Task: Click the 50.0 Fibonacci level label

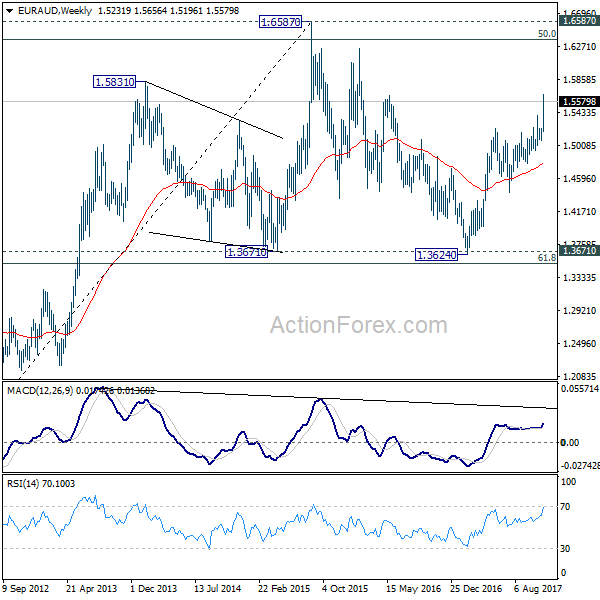Action: 546,34
